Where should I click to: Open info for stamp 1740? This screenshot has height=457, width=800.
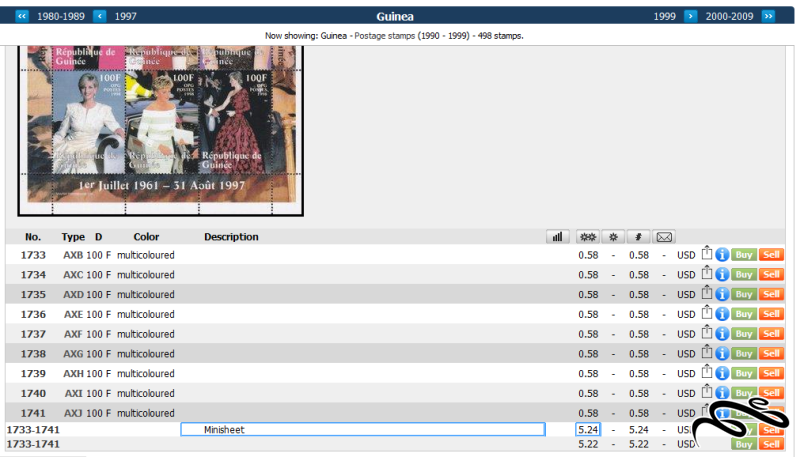click(722, 393)
